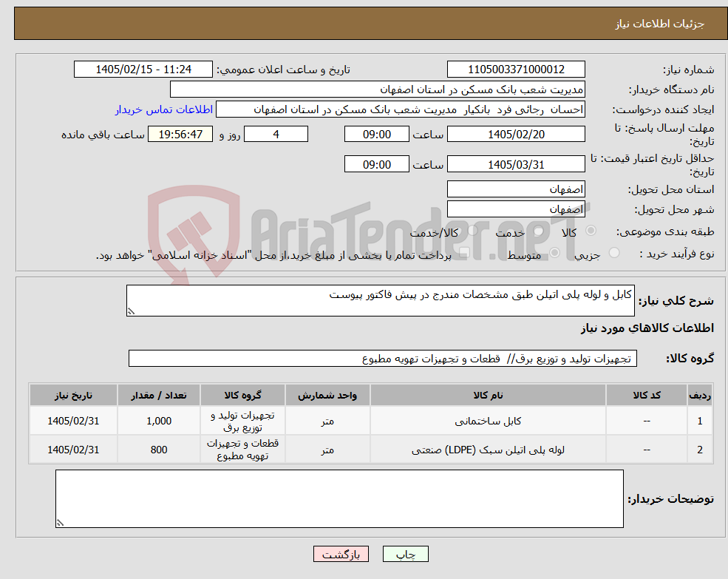Click the کد کالا column header
728x579 pixels.
(646, 395)
